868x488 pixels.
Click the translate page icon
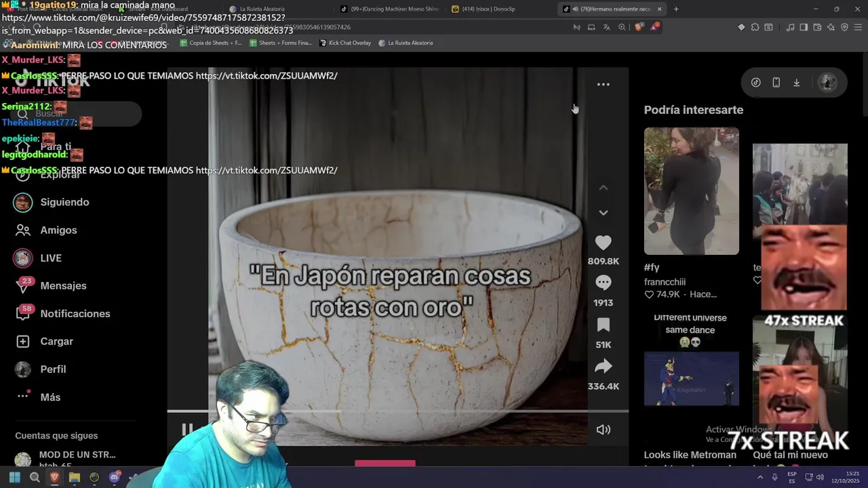tap(606, 27)
